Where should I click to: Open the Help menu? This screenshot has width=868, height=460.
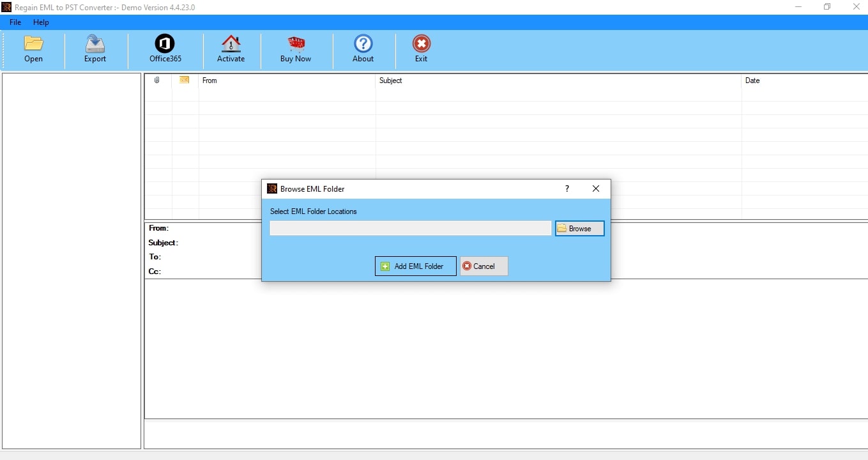pos(41,22)
